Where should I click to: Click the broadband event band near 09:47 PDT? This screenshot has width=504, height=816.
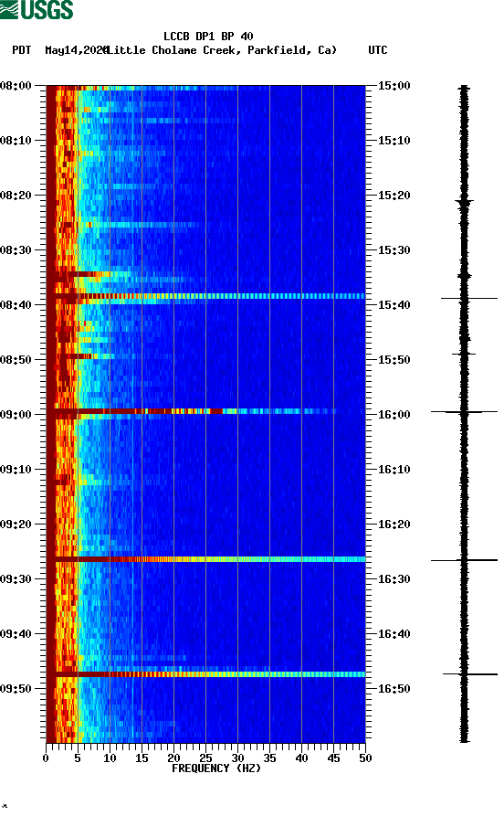pos(206,674)
